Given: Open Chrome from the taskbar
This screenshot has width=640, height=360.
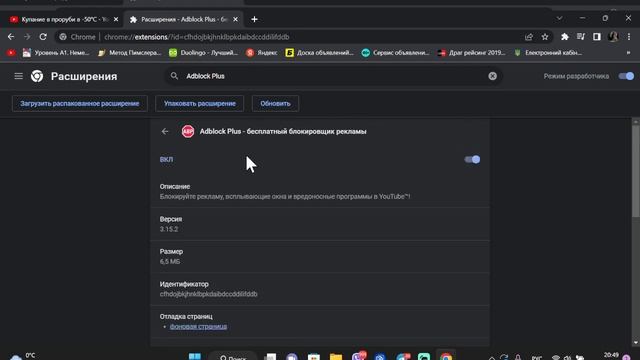Looking at the screenshot, I should pyautogui.click(x=446, y=357).
